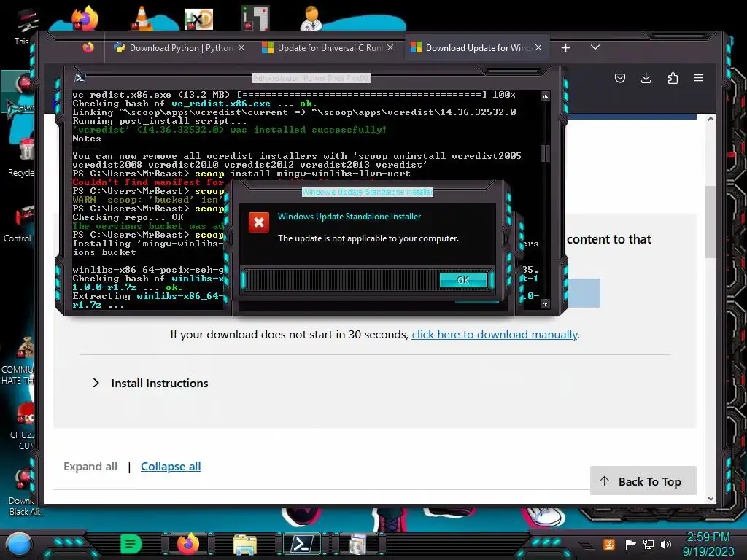
Task: Click the PowerShell window title bar icon
Action: 80,78
